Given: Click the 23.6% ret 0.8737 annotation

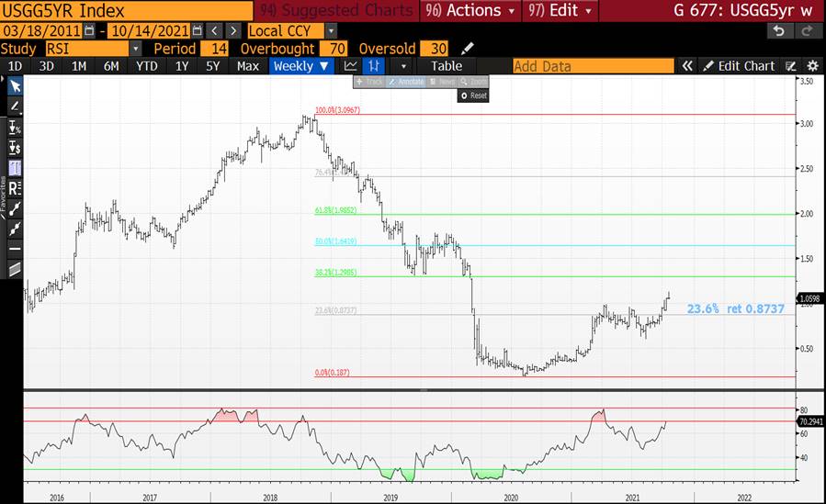Looking at the screenshot, I should pyautogui.click(x=735, y=308).
